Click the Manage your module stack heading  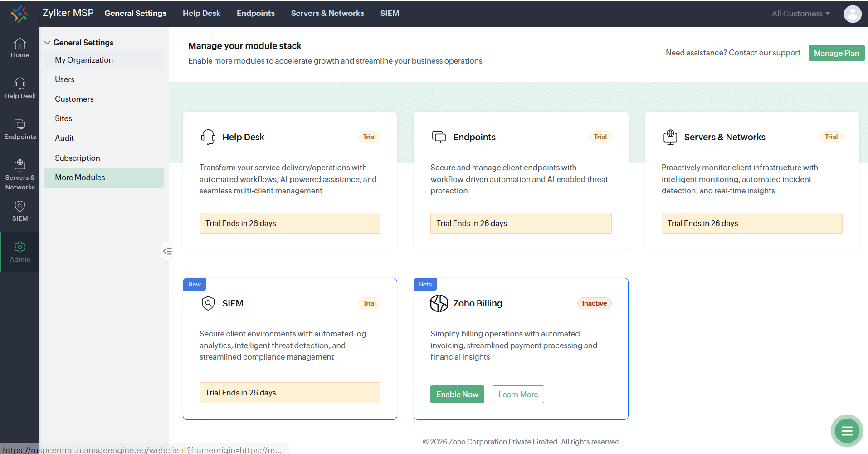(x=245, y=46)
